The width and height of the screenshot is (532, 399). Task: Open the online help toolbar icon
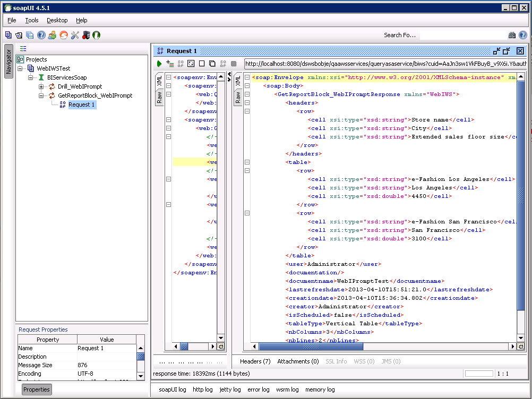tap(41, 35)
